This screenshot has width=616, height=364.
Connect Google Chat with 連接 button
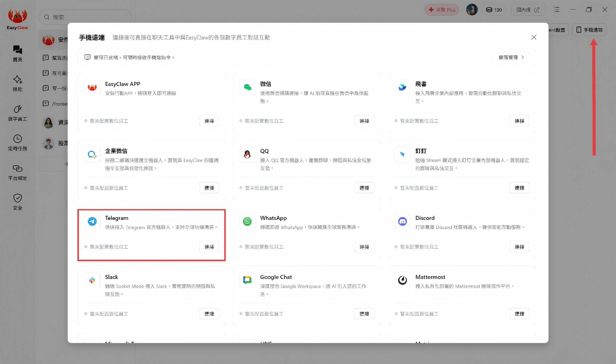pos(364,314)
